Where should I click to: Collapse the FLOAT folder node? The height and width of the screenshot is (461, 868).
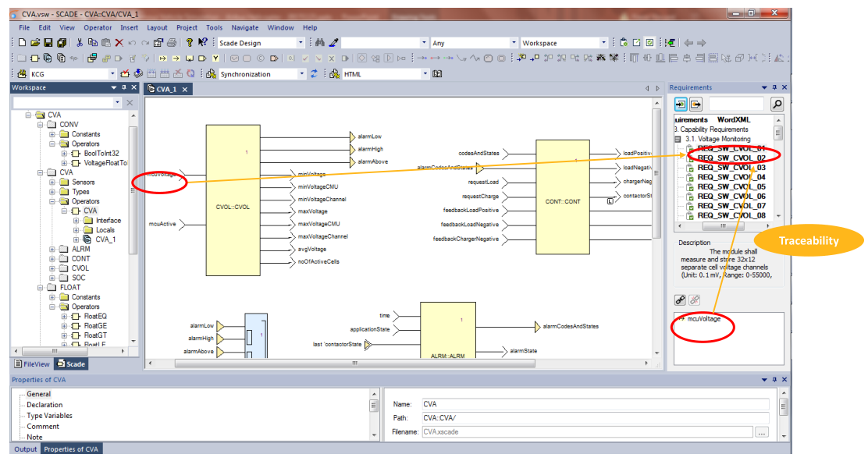point(41,287)
